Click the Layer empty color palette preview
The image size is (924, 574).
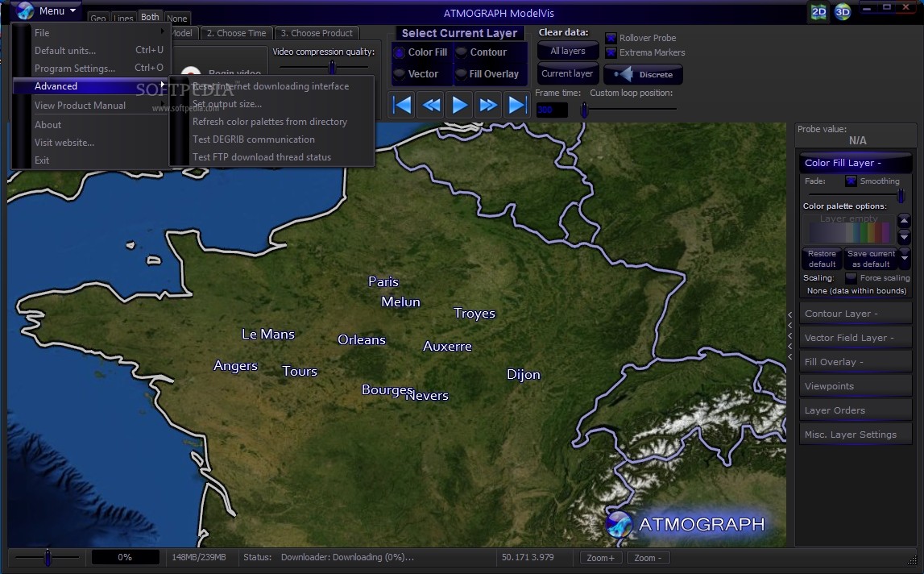click(x=848, y=230)
